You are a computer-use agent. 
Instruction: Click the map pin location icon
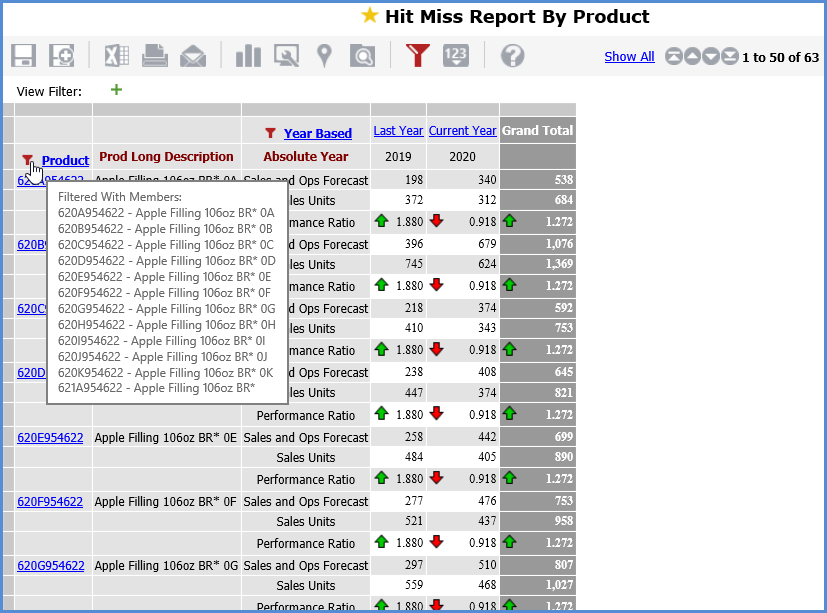(324, 56)
